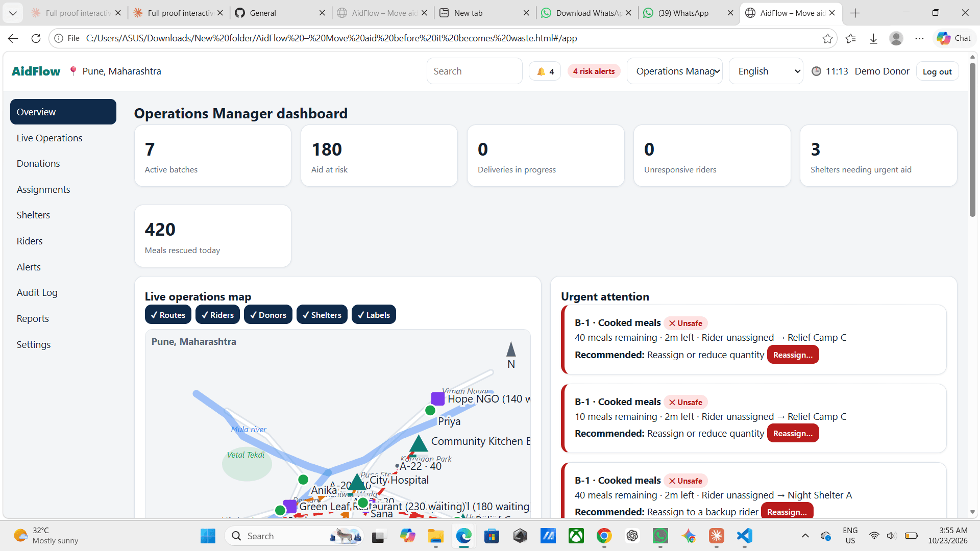Click the AidFlow logo link
The height and width of the screenshot is (551, 980).
pyautogui.click(x=36, y=71)
